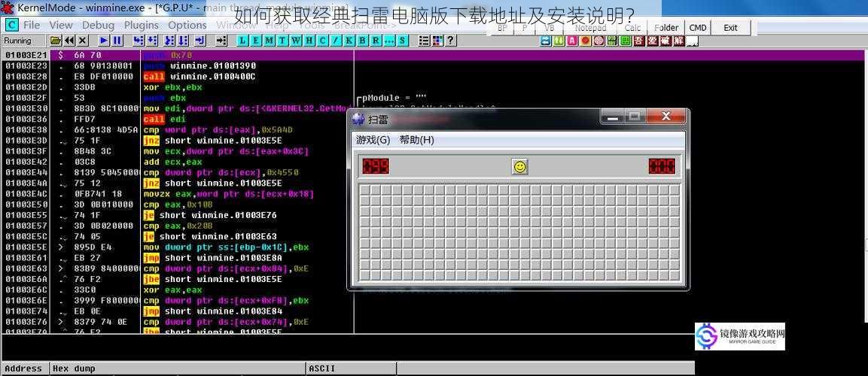
Task: Show Run trace with ... button
Action: click(389, 41)
